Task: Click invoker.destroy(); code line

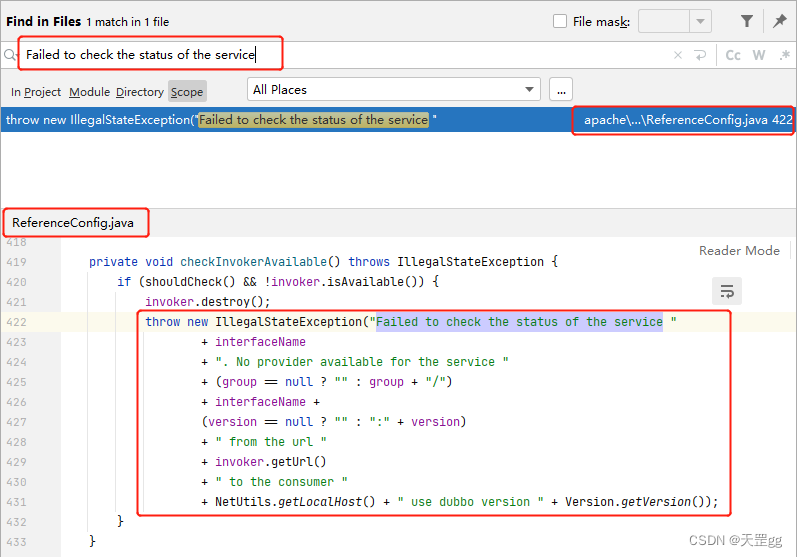Action: [x=207, y=302]
